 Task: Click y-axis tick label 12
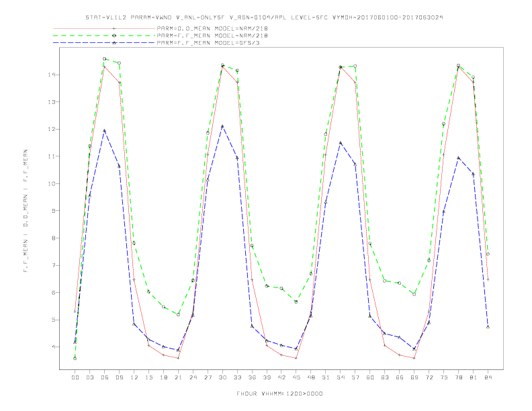[52, 129]
